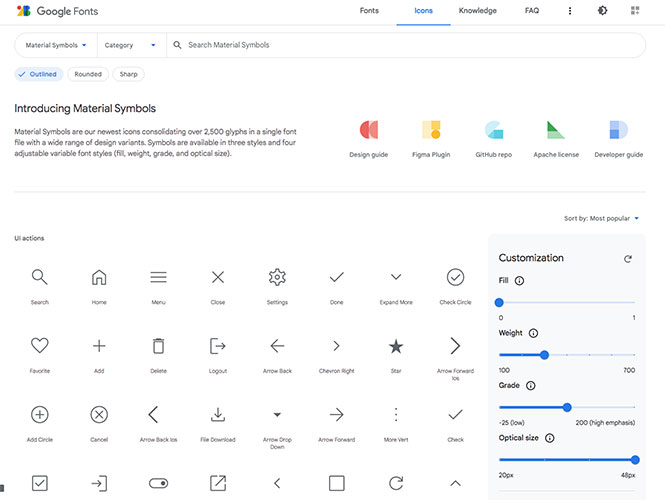
Task: Open the Developer guide link
Action: (618, 139)
